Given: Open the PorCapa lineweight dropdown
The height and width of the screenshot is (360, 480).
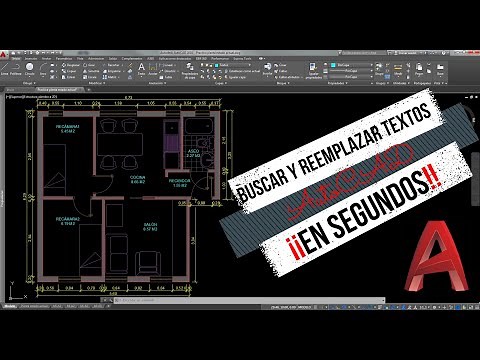Looking at the screenshot, I should pyautogui.click(x=351, y=71).
